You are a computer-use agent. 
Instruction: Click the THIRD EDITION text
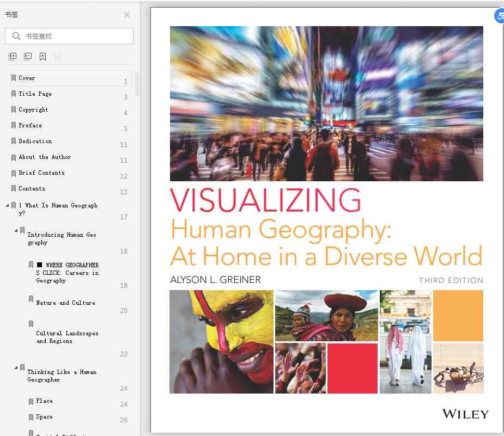(x=451, y=280)
